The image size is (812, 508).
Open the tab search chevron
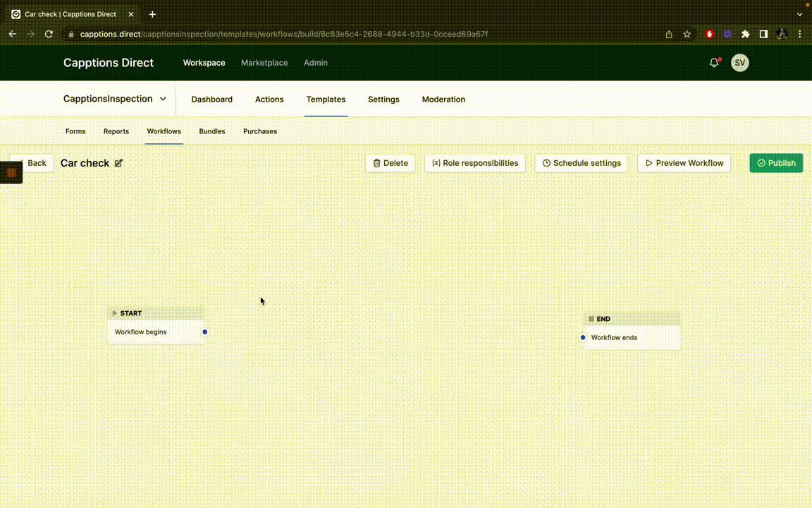pyautogui.click(x=799, y=15)
